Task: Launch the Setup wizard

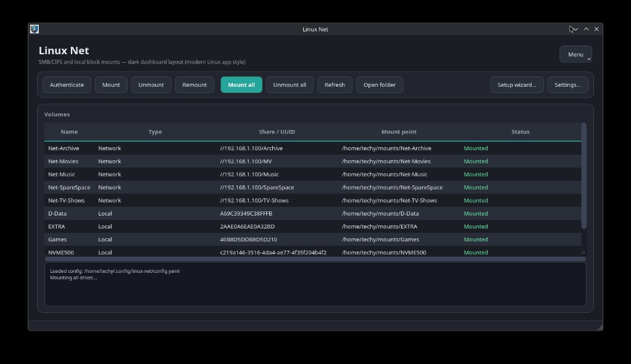Action: 516,85
